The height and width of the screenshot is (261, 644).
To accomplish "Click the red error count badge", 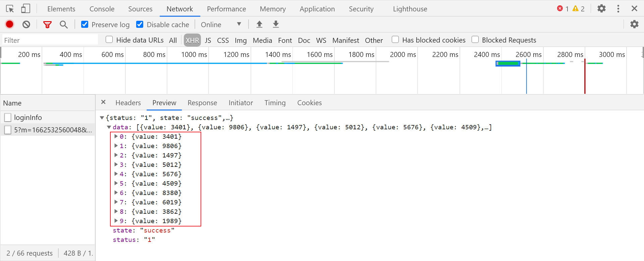I will 562,9.
